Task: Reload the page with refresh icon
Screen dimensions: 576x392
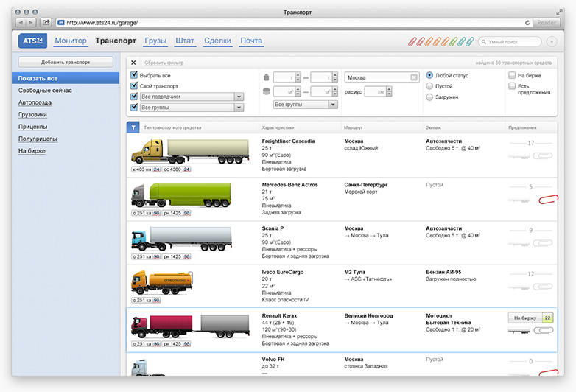Action: tap(527, 22)
